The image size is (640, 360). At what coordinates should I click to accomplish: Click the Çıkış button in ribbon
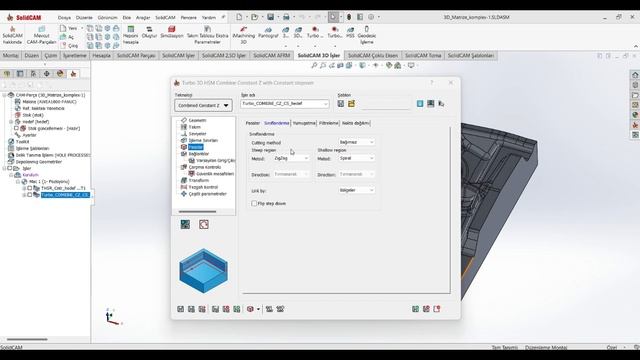[x=69, y=46]
